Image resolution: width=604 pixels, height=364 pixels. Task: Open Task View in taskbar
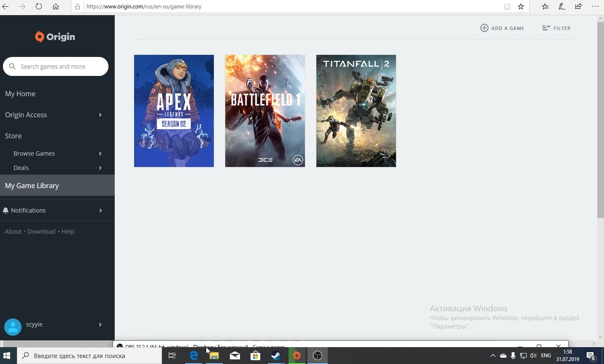coord(172,356)
